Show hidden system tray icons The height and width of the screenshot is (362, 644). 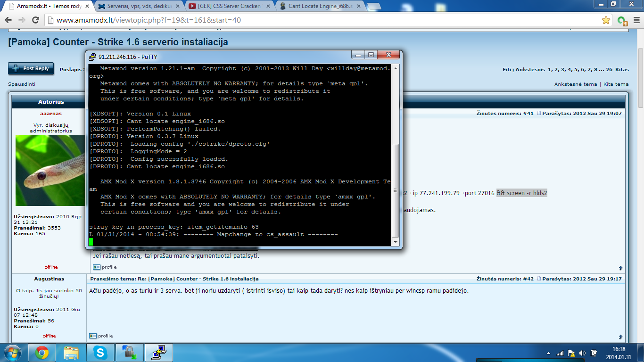549,353
